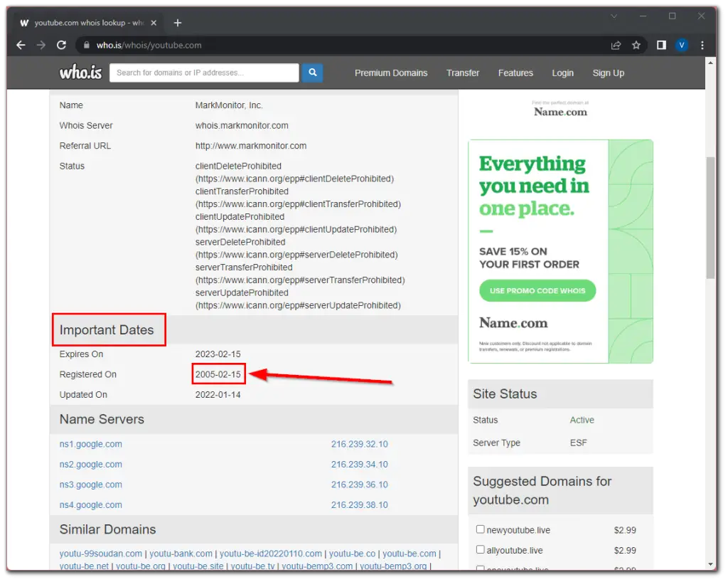Open the Features menu item

tap(515, 73)
